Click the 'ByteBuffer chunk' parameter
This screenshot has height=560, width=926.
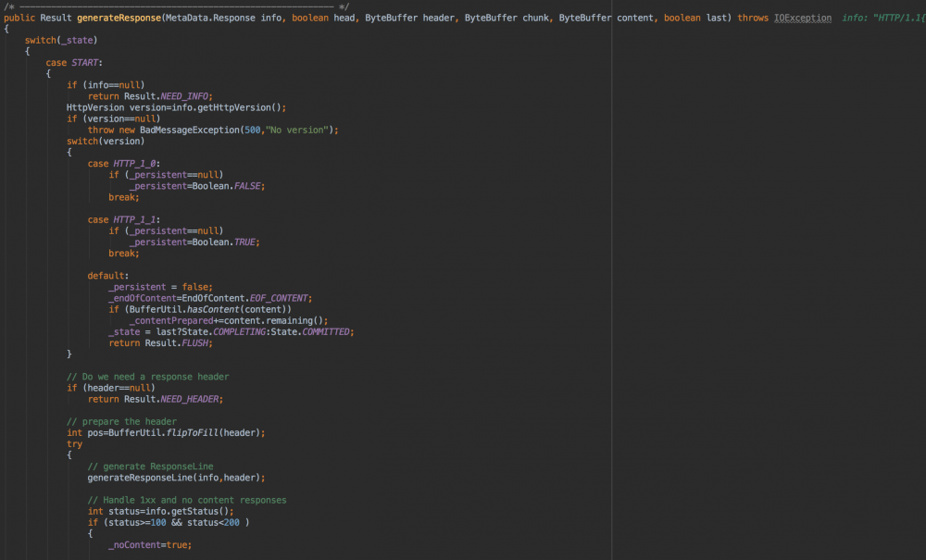[507, 18]
